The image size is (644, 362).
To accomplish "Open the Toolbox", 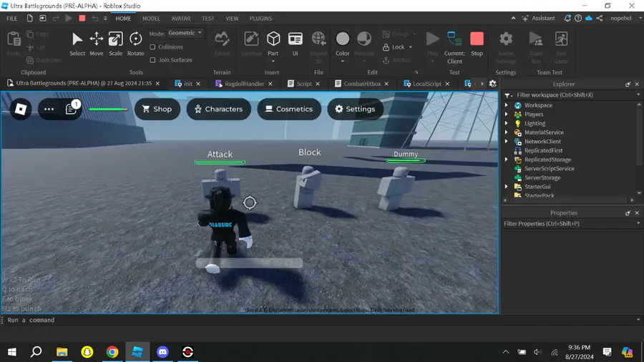I will click(x=251, y=44).
